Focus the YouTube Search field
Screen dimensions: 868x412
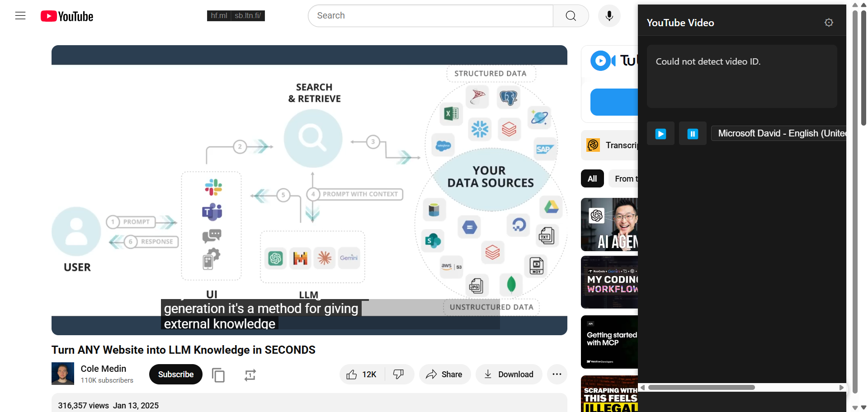coord(430,16)
